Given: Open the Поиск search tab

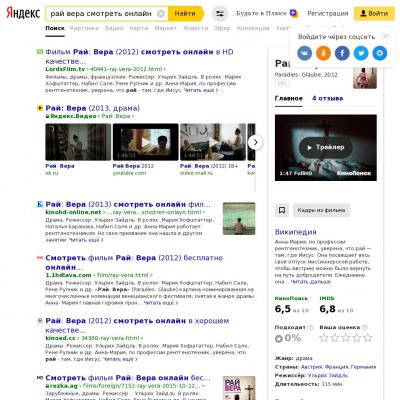Looking at the screenshot, I should click(55, 28).
